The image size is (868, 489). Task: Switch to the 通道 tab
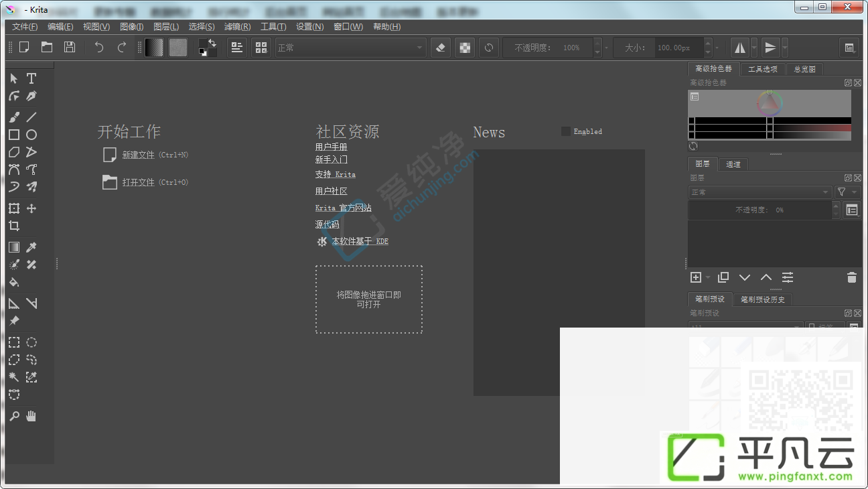coord(733,164)
